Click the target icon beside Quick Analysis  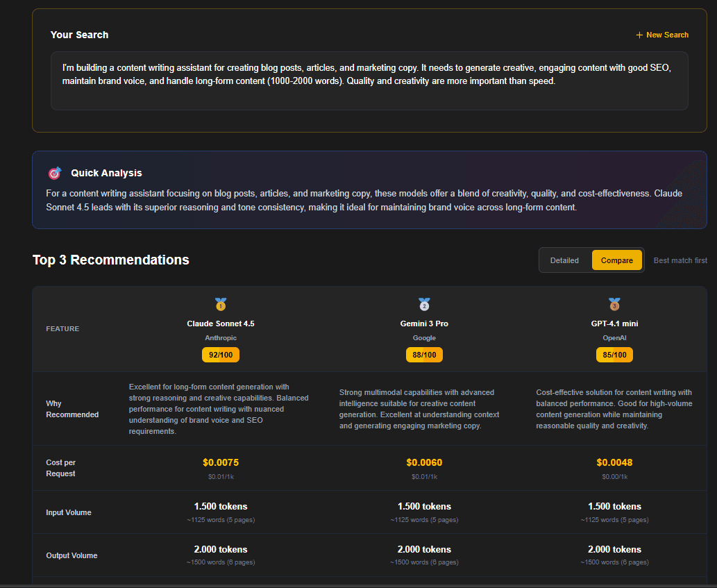pos(54,173)
